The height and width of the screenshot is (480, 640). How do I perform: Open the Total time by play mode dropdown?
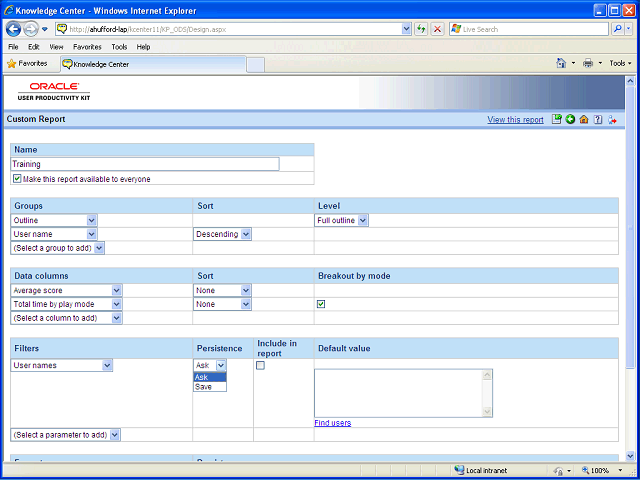tap(67, 304)
